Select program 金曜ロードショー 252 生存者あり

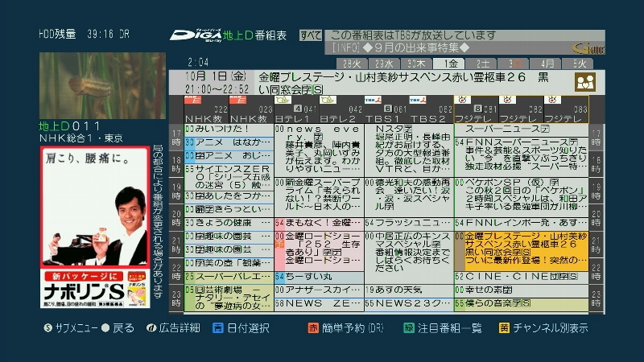coord(319,250)
